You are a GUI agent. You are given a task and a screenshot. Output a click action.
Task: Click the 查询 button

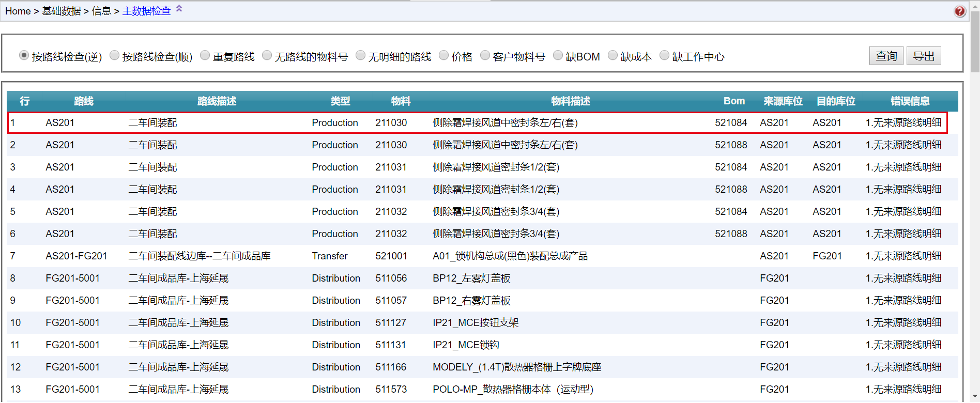tap(886, 56)
